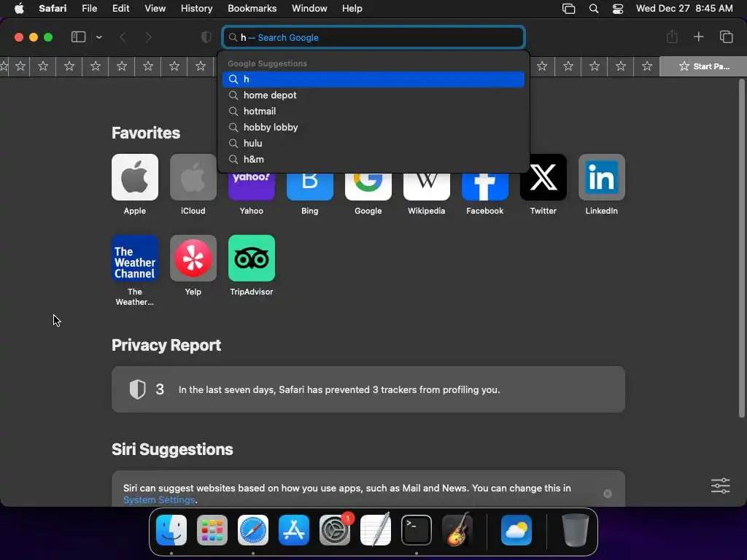747x560 pixels.
Task: Open the iCloud favorite icon
Action: click(193, 177)
